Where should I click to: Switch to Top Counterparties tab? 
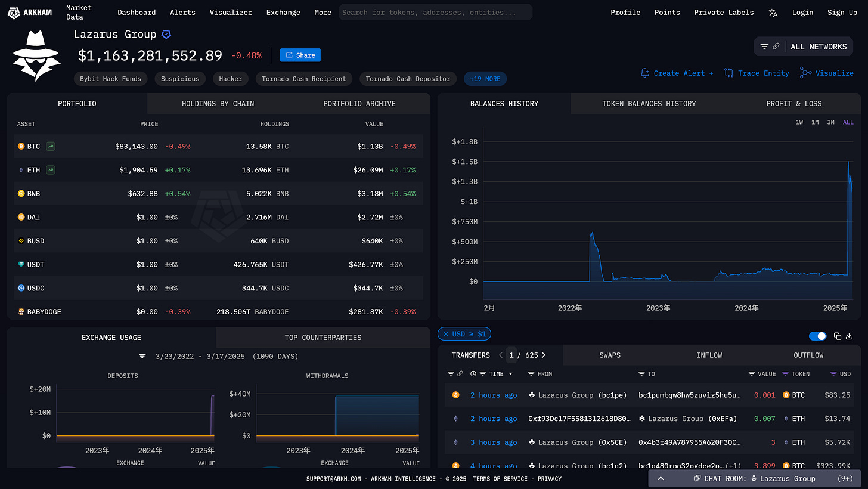click(323, 338)
